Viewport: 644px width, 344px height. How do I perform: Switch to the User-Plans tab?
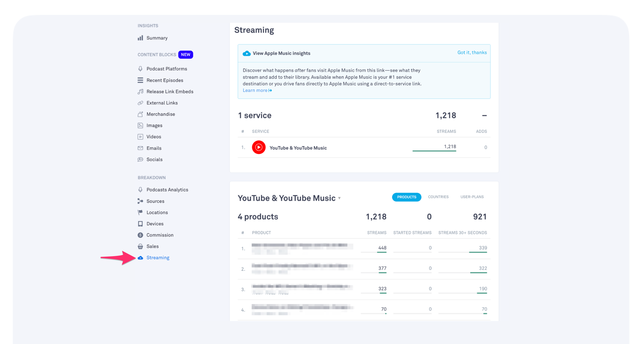472,197
